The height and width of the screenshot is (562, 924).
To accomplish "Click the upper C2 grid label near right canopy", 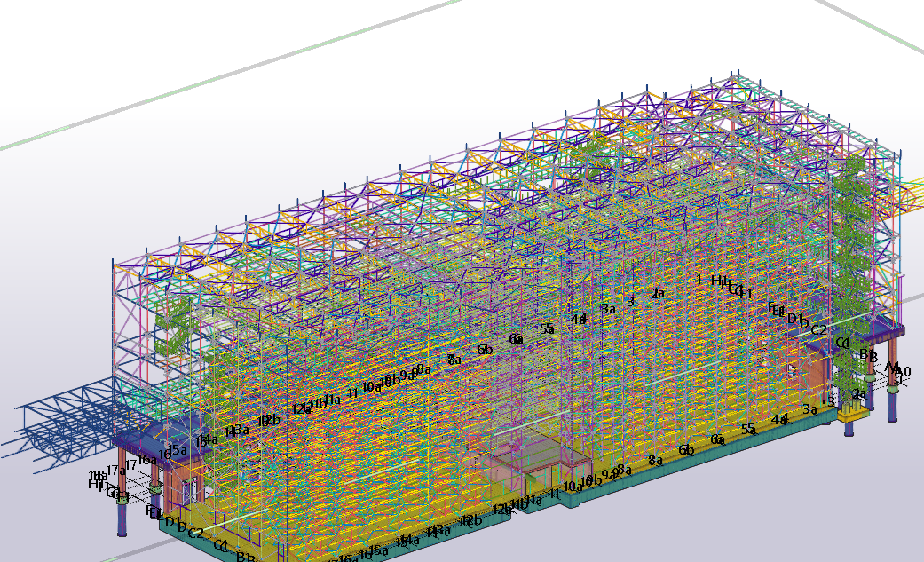I will (818, 330).
